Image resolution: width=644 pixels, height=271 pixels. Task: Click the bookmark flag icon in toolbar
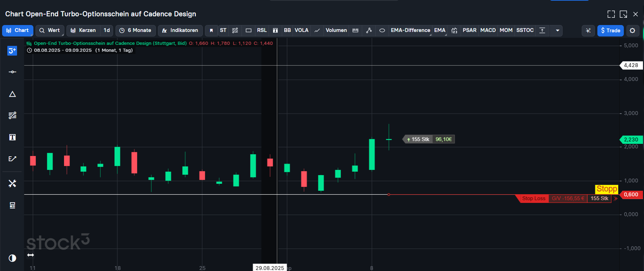(211, 31)
